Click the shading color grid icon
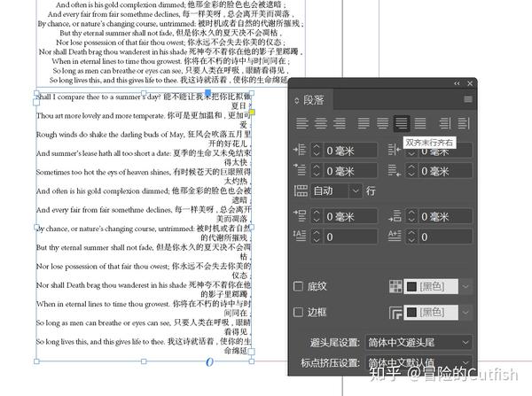This screenshot has width=532, height=396. [395, 286]
